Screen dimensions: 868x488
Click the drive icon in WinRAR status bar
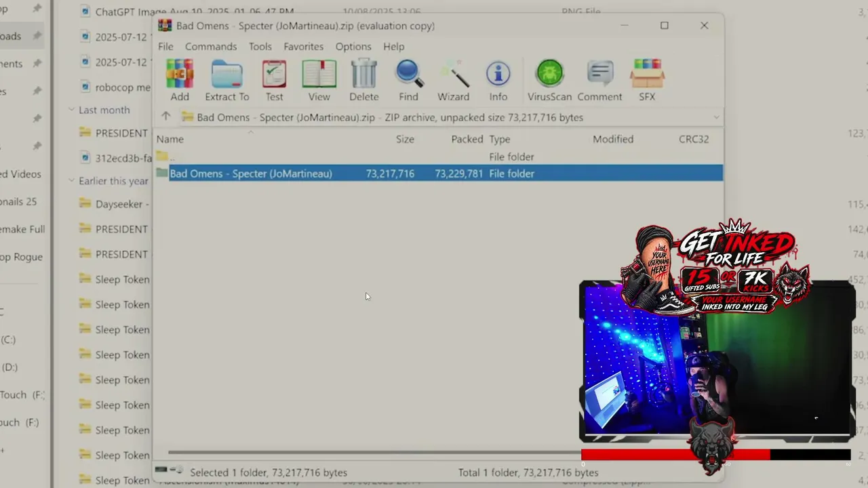point(161,470)
